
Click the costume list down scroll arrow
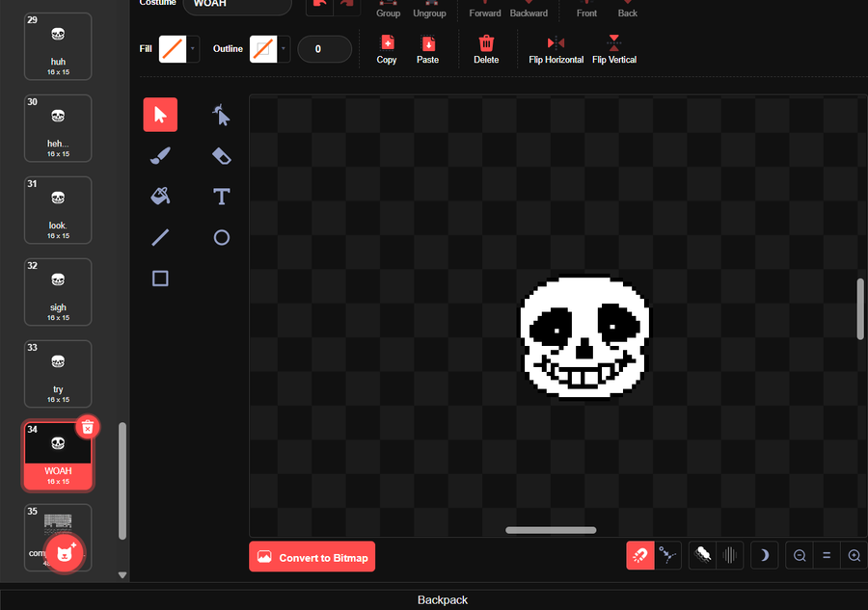[122, 575]
